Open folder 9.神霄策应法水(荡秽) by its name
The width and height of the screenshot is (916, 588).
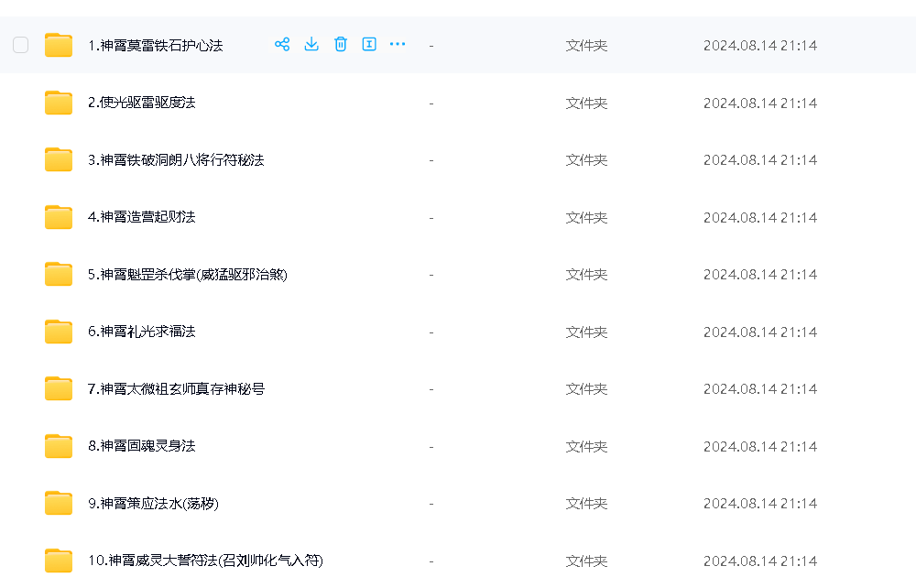tap(153, 504)
